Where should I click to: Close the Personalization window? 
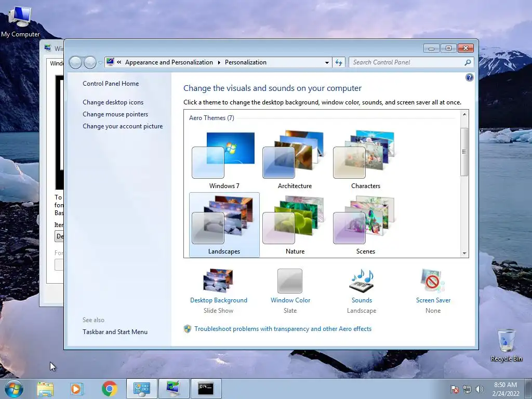(x=465, y=48)
